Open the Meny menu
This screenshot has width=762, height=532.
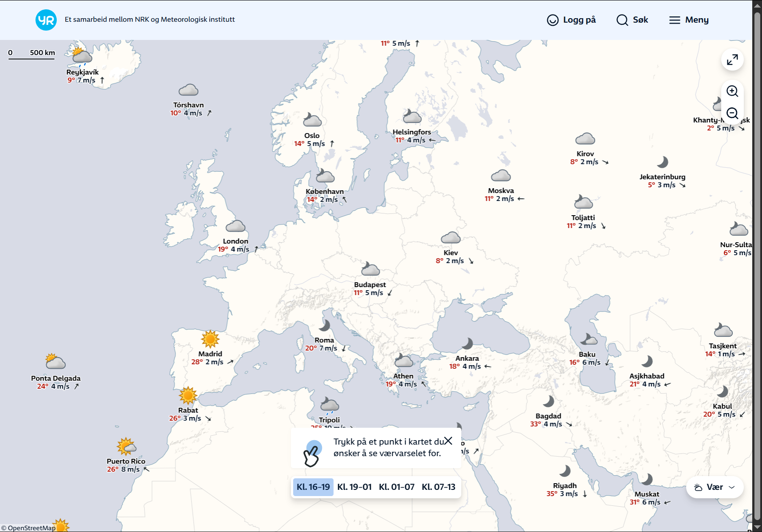[x=689, y=20]
